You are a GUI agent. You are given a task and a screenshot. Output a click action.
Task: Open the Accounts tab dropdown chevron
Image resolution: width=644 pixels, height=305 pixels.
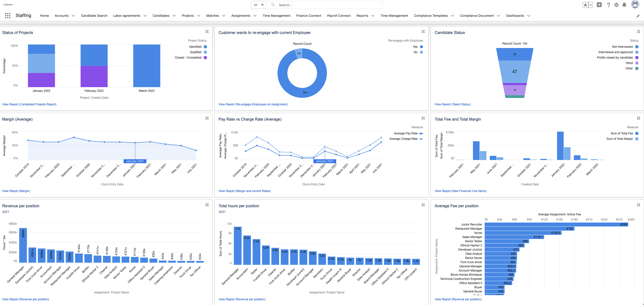point(73,16)
